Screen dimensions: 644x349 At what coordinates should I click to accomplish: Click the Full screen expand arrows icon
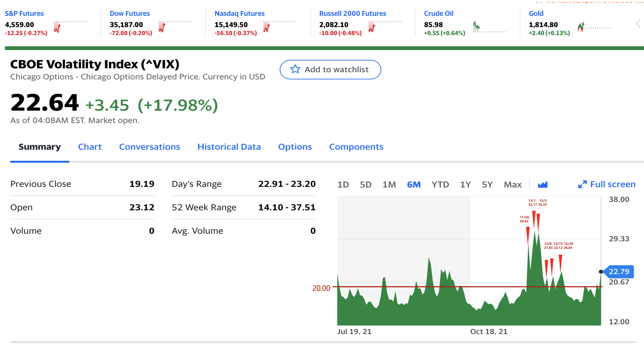pos(582,185)
